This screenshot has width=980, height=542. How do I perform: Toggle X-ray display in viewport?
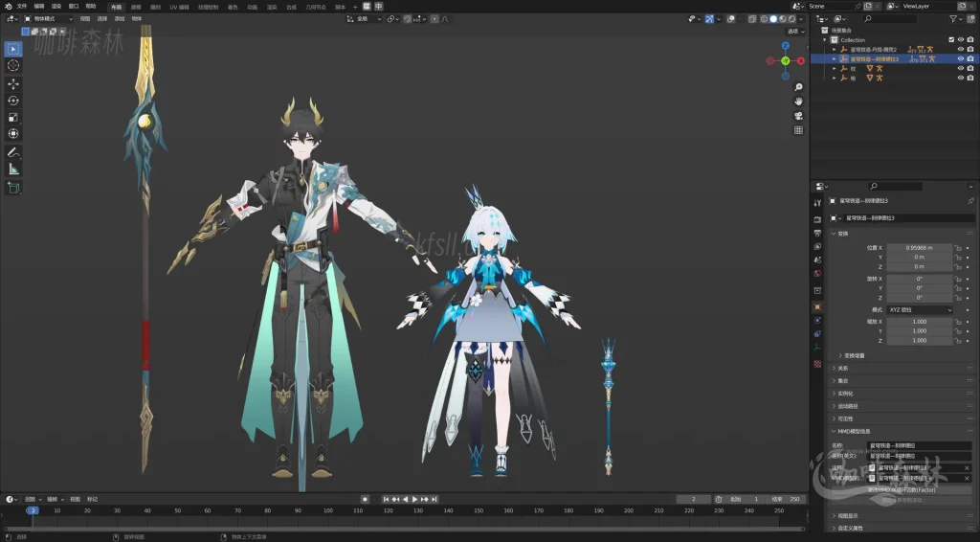point(752,19)
